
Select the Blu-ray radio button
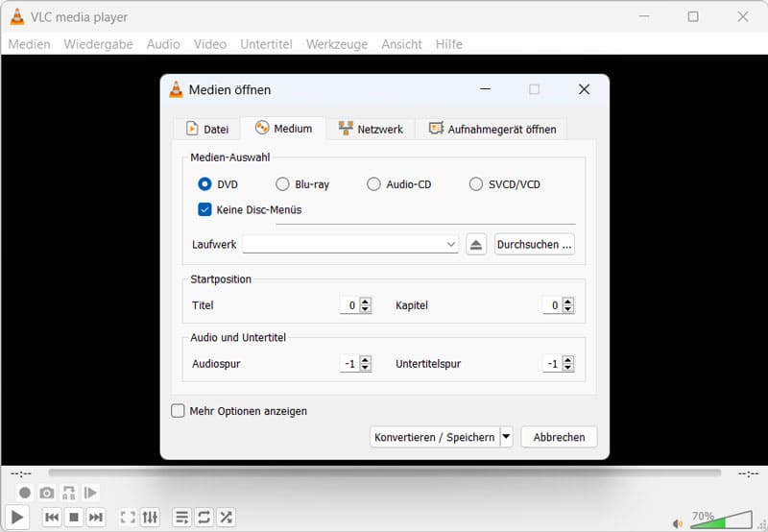pos(282,184)
